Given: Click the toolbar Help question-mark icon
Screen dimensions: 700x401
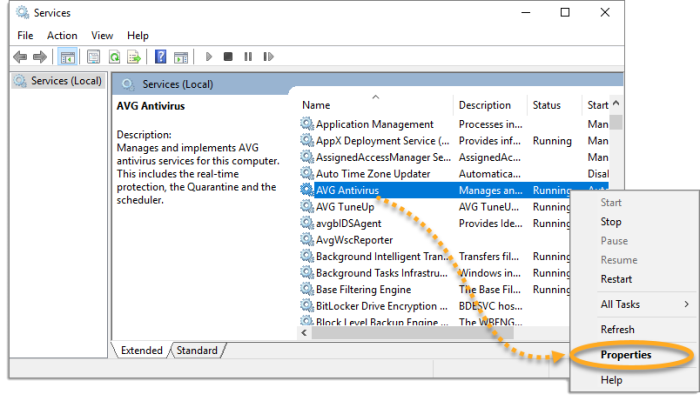Looking at the screenshot, I should pos(160,57).
